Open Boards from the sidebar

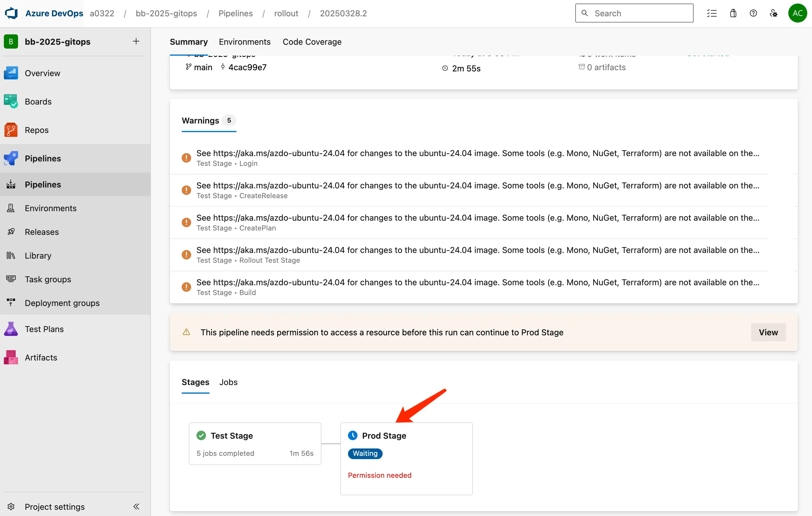click(x=38, y=101)
